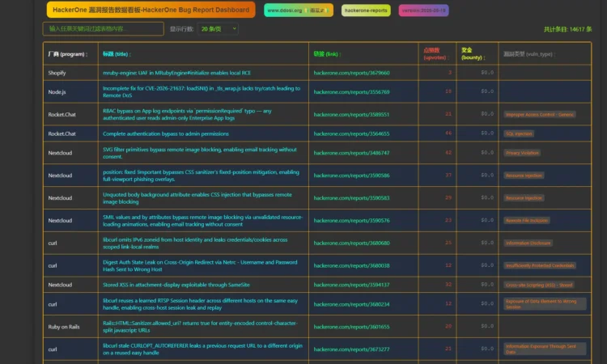The height and width of the screenshot is (364, 607).
Task: Select the Shopify program cell
Action: click(x=71, y=73)
